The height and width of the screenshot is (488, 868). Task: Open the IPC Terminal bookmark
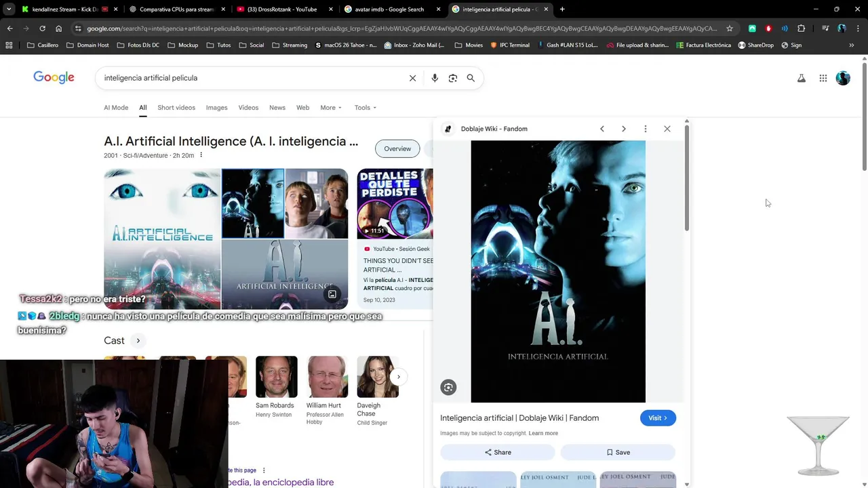point(509,45)
